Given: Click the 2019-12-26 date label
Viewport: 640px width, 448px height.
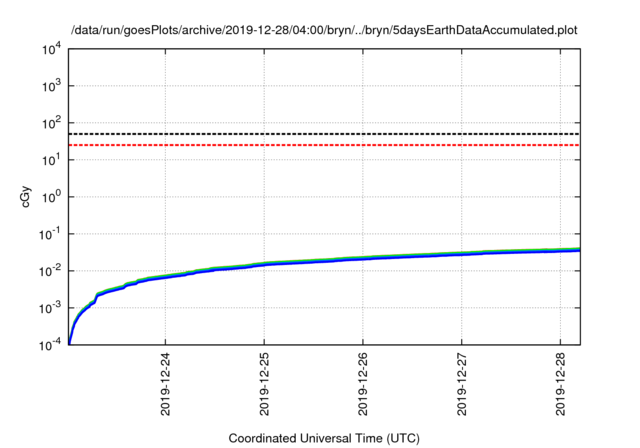Looking at the screenshot, I should tap(363, 384).
